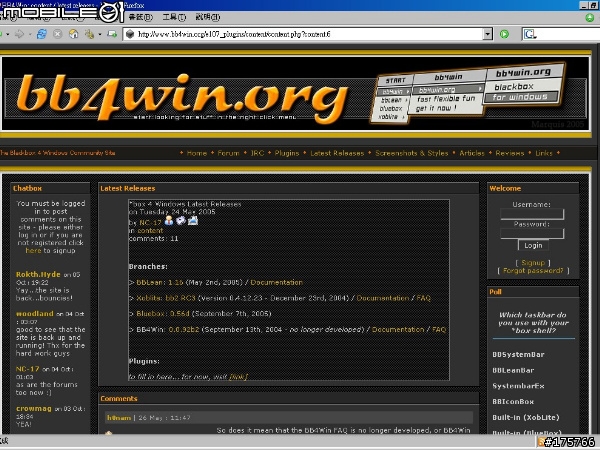Select Built-in (XobLite) poll option
The height and width of the screenshot is (450, 600).
click(x=526, y=417)
